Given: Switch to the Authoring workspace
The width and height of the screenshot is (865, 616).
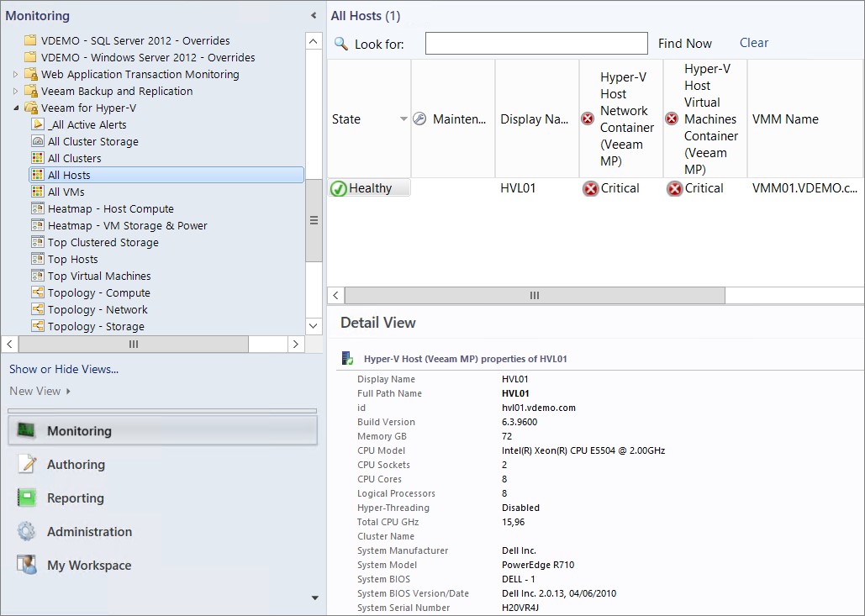Looking at the screenshot, I should (163, 465).
